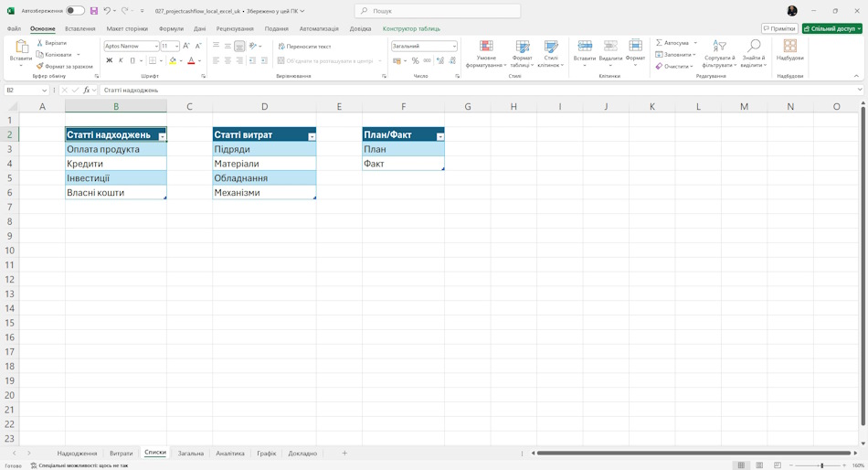Apply yellow fill color highlight
The image size is (868, 470).
click(173, 60)
